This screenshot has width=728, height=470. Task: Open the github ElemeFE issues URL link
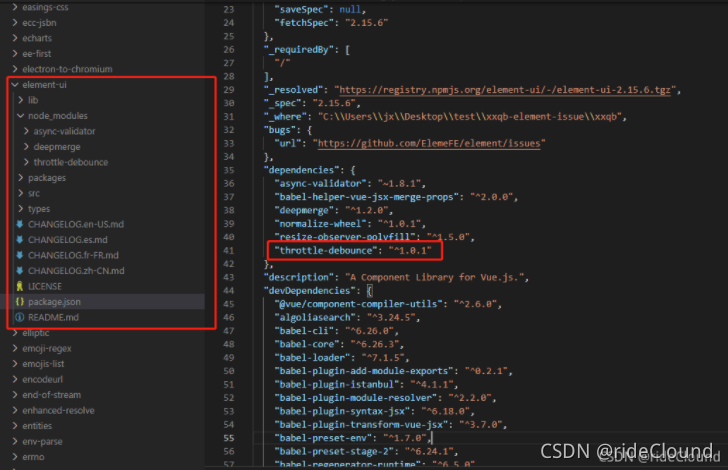(429, 143)
